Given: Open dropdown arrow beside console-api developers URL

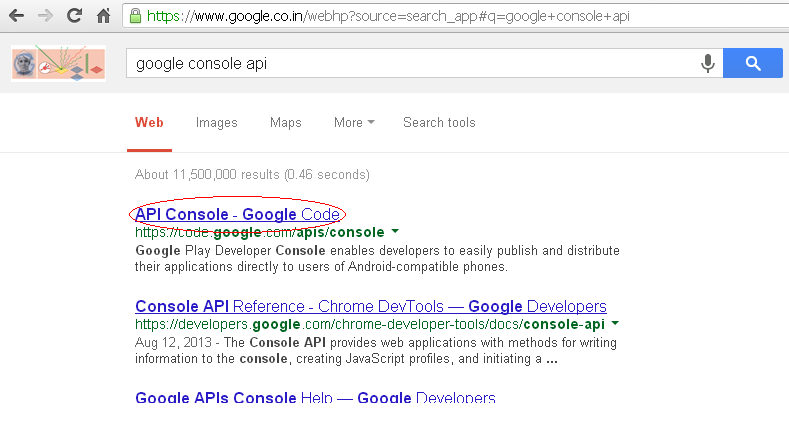Looking at the screenshot, I should coord(615,323).
